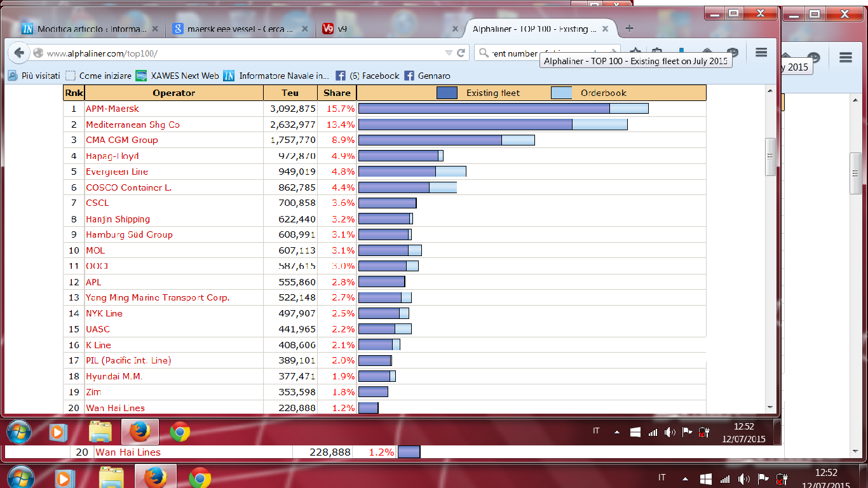
Task: Click the Share column header
Action: [337, 93]
